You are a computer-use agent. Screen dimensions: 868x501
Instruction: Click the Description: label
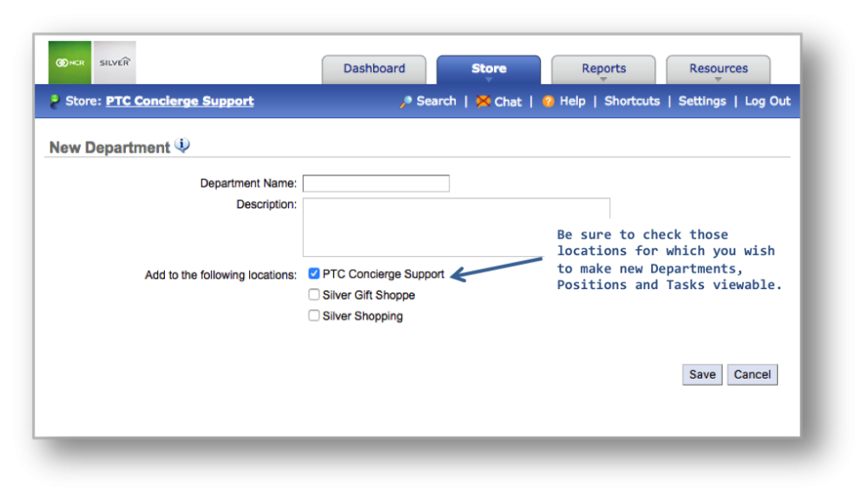tap(266, 204)
